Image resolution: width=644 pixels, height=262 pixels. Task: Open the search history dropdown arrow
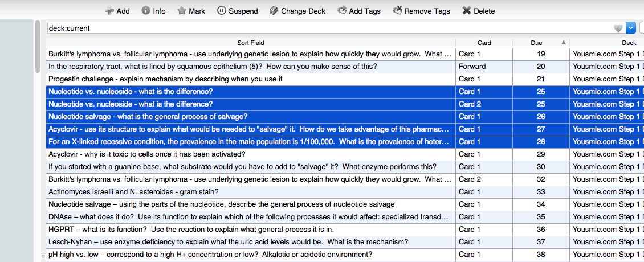[631, 28]
